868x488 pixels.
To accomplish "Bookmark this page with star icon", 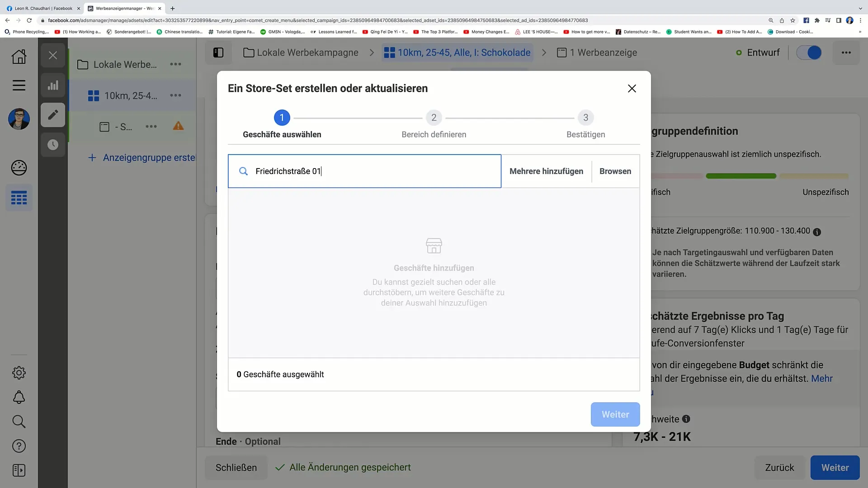I will tap(793, 20).
